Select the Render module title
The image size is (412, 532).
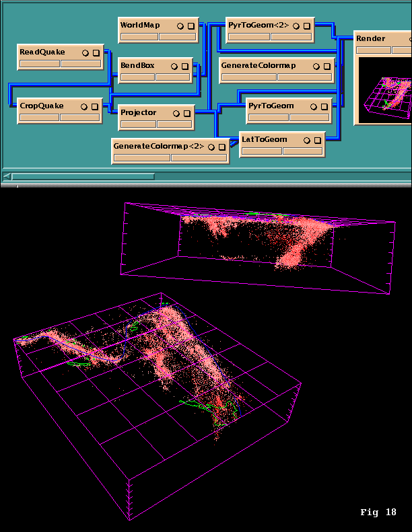click(371, 38)
